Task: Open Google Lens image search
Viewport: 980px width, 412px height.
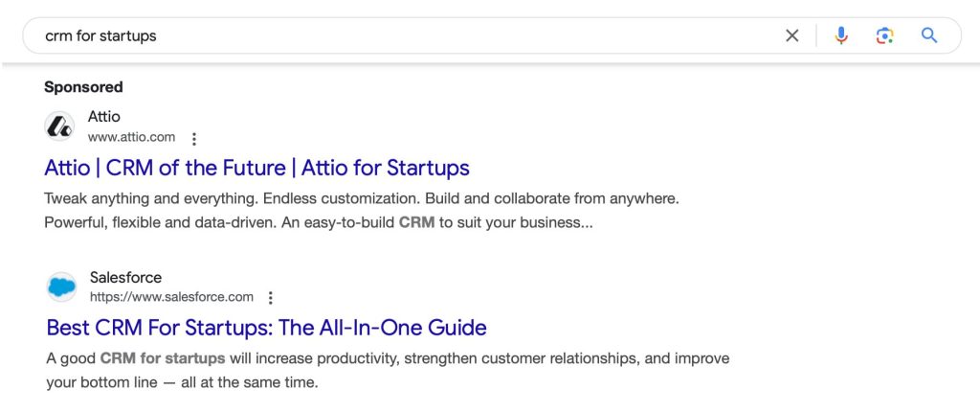Action: pyautogui.click(x=884, y=35)
